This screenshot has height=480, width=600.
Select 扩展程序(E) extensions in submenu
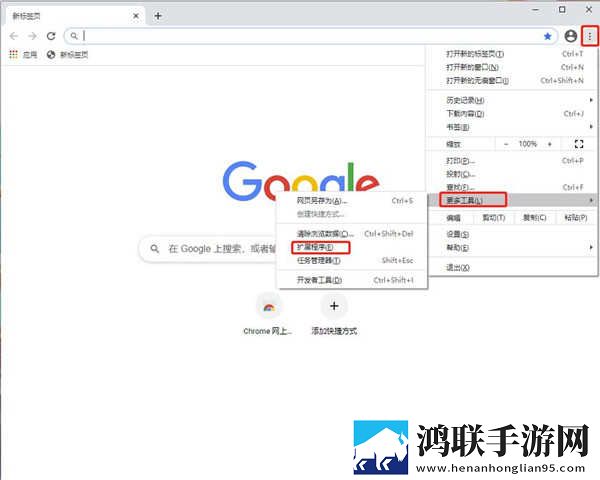point(352,247)
